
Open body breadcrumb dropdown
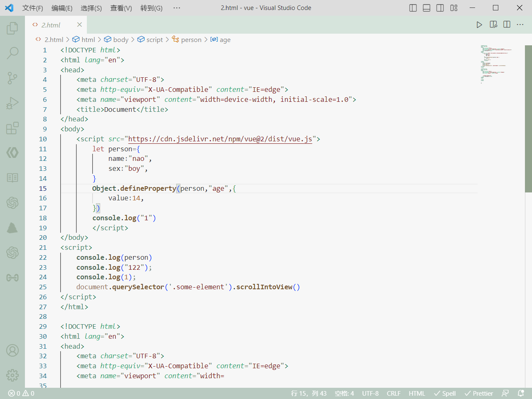click(x=116, y=39)
